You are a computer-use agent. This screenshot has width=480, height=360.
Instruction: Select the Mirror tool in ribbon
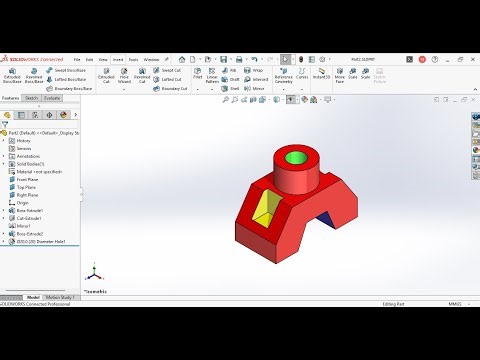pos(254,89)
